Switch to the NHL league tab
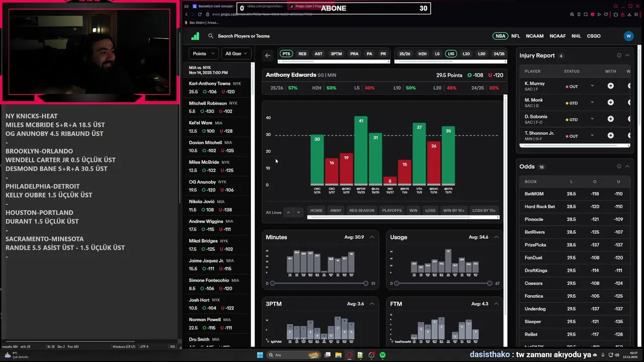 click(576, 36)
